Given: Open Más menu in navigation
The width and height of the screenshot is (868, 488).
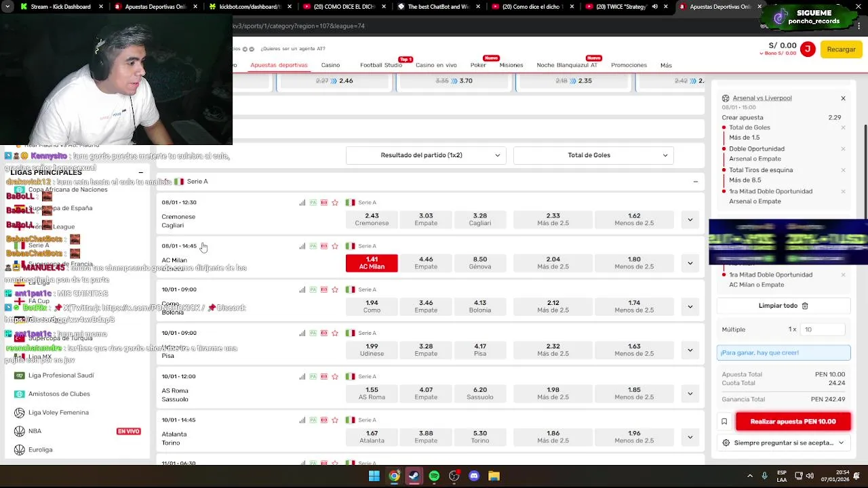Looking at the screenshot, I should tap(666, 65).
